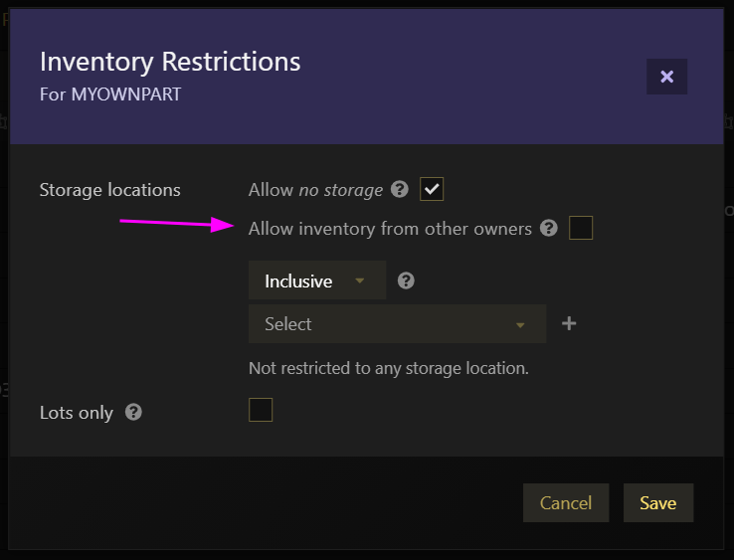Tick the Lots only checkbox
734x560 pixels.
click(x=261, y=410)
